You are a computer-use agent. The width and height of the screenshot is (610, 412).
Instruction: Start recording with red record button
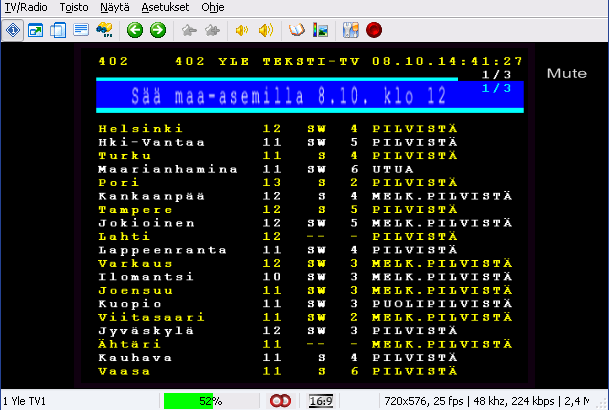[x=374, y=30]
